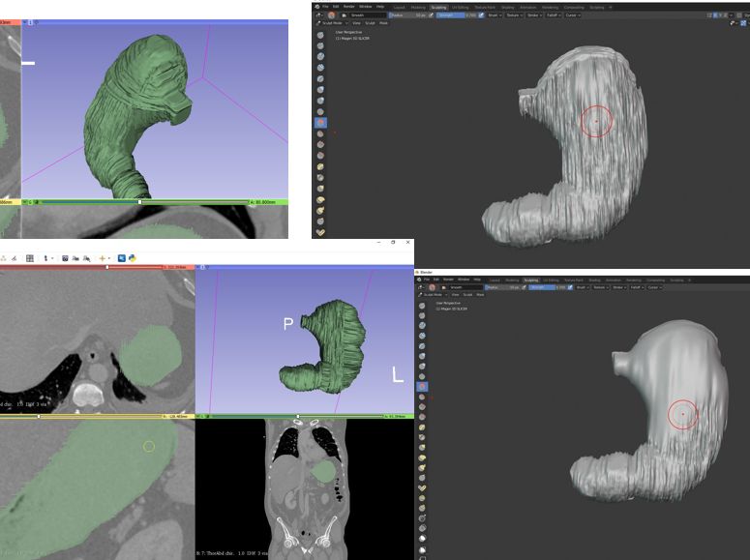Open the Brush dropdown in bottom Blender header
Screen dimensions: 750x560
[583, 287]
